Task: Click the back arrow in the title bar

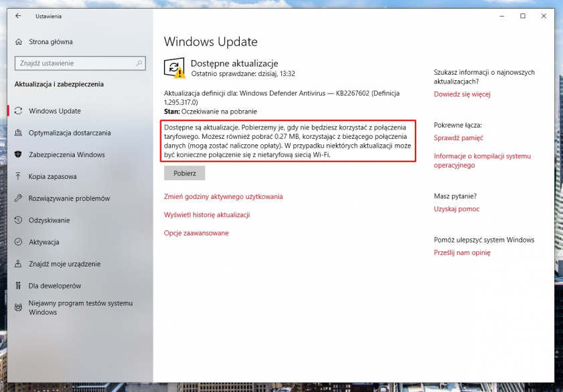Action: point(18,16)
